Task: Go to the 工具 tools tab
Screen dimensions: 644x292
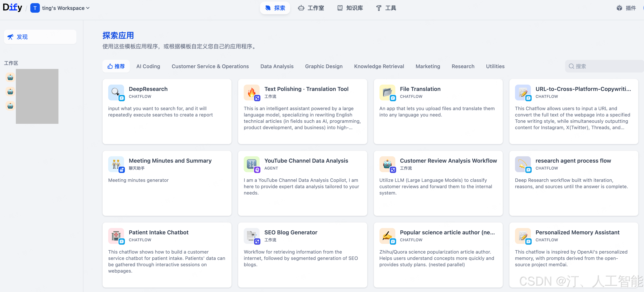Action: tap(386, 8)
